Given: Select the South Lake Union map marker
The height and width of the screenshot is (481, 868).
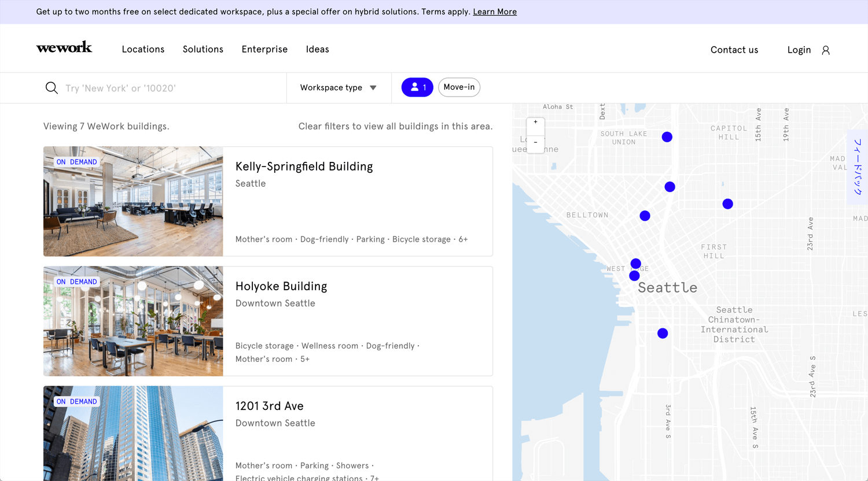Looking at the screenshot, I should [667, 137].
